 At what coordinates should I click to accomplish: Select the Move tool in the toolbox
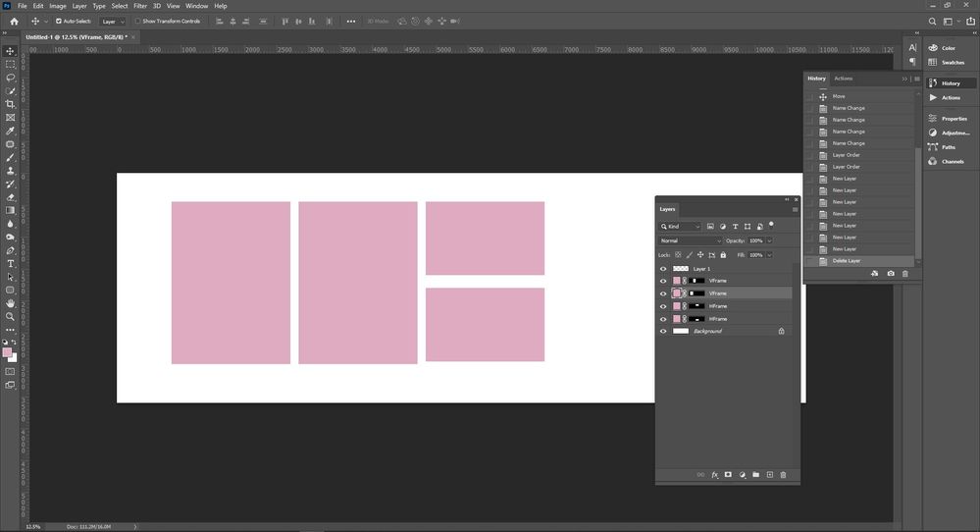pyautogui.click(x=10, y=51)
